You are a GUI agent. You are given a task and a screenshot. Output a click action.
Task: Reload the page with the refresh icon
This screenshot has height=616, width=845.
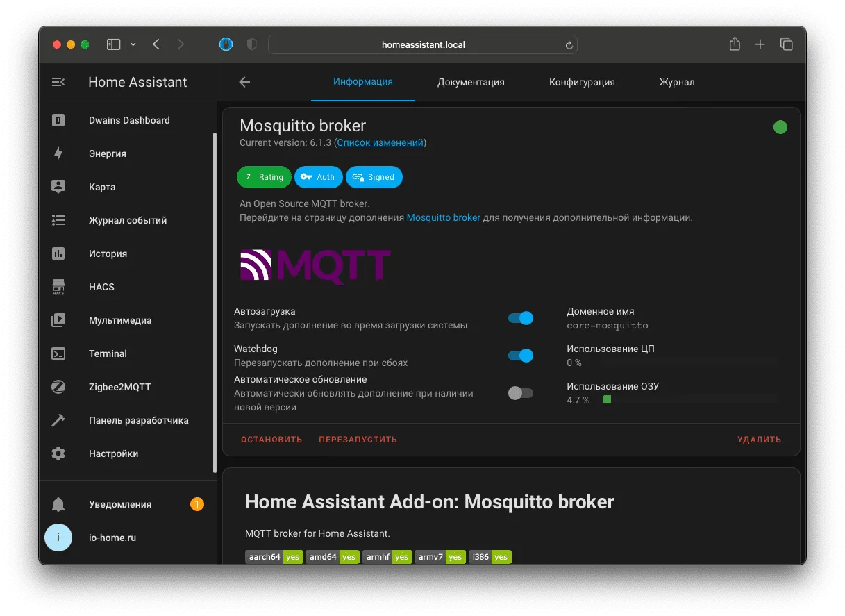pyautogui.click(x=569, y=45)
